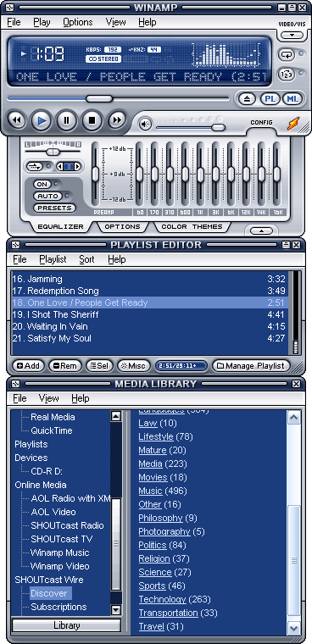Select SHOUTcast Radio in library tree
Viewport: 312px width, 644px height.
(68, 525)
